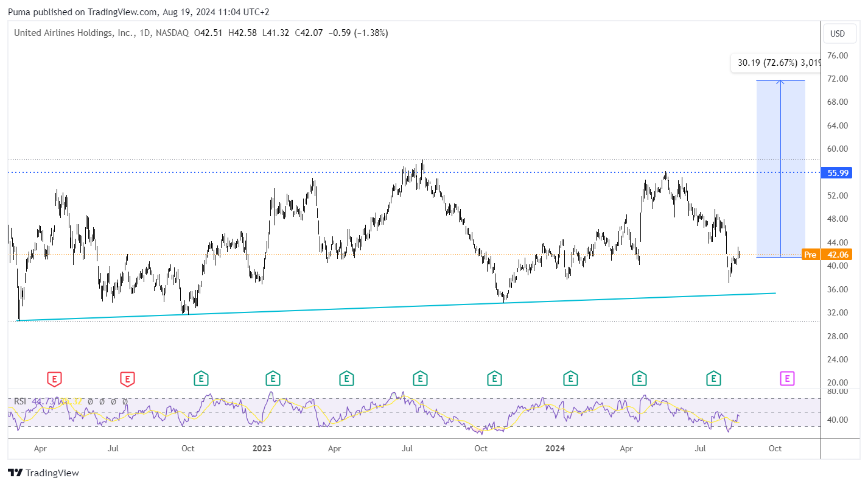Open the green earnings marker above Jul 2024
This screenshot has width=868, height=486.
[713, 379]
